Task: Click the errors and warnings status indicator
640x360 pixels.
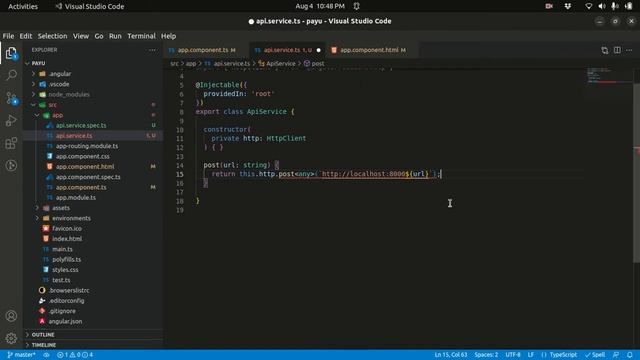Action: (75, 355)
